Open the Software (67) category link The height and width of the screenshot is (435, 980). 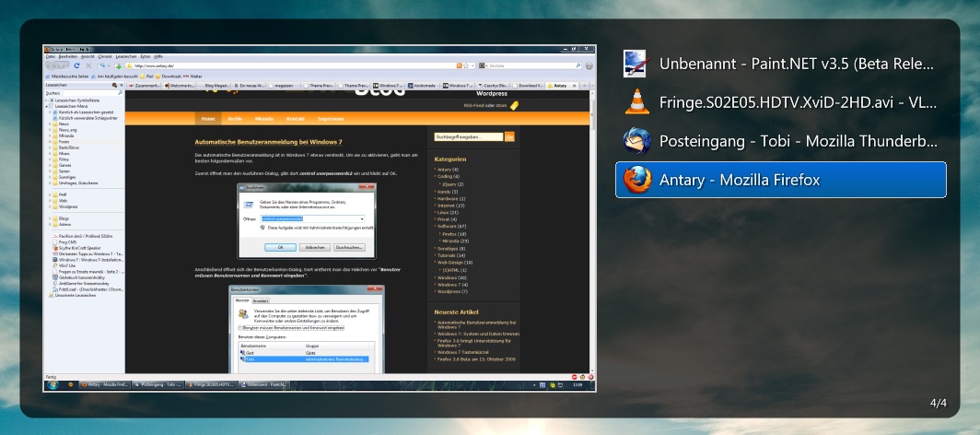452,226
